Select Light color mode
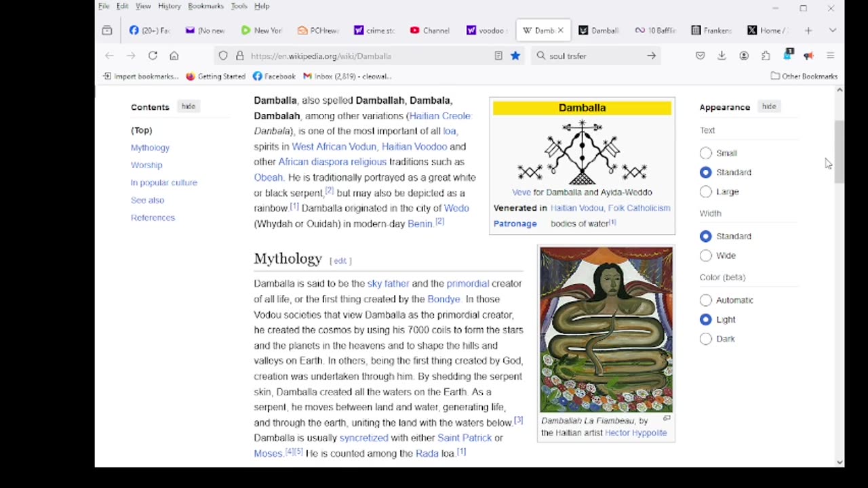Screen dimensions: 868x488 point(706,319)
